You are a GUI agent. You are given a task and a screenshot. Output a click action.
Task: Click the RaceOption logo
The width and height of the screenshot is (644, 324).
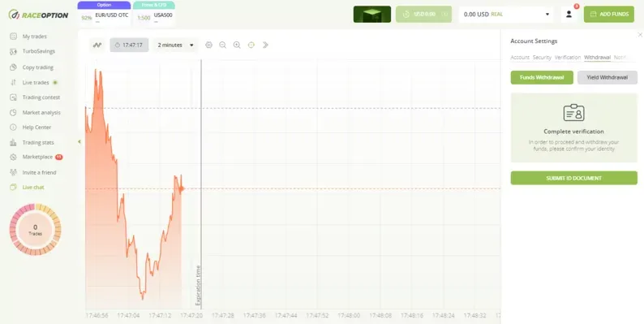pyautogui.click(x=38, y=15)
